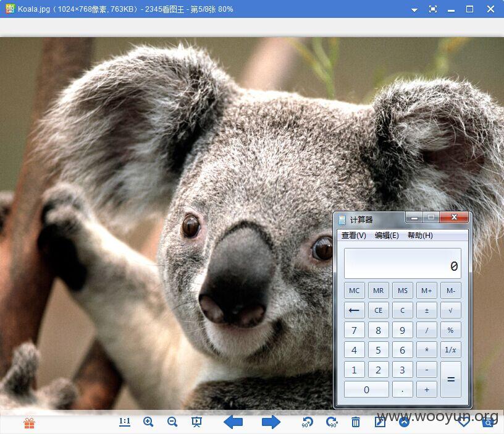Zoom out with the magnifier minus icon
Screen dimensions: 504x434
click(x=172, y=422)
